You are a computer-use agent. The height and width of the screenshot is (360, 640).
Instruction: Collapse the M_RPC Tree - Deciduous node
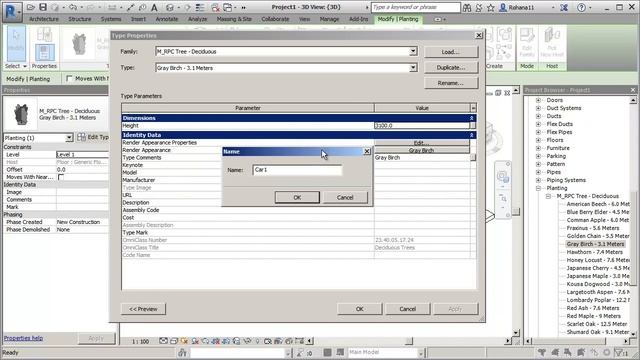pos(549,196)
